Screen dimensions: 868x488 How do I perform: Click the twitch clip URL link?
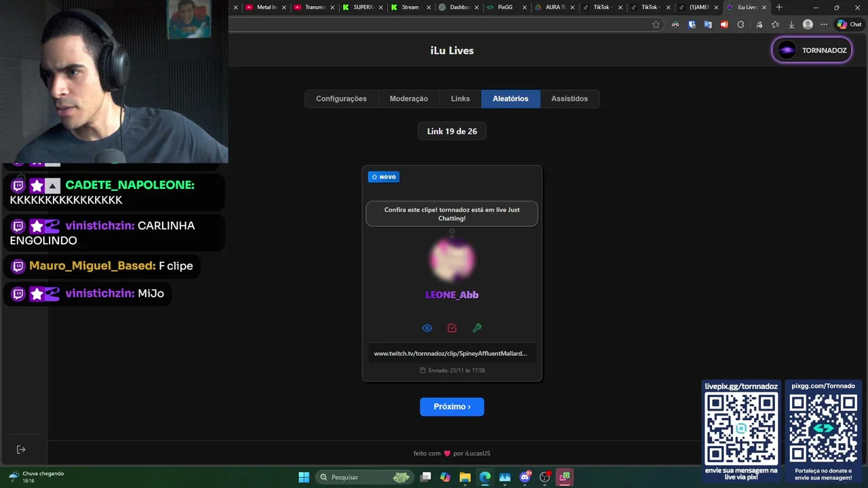click(450, 353)
